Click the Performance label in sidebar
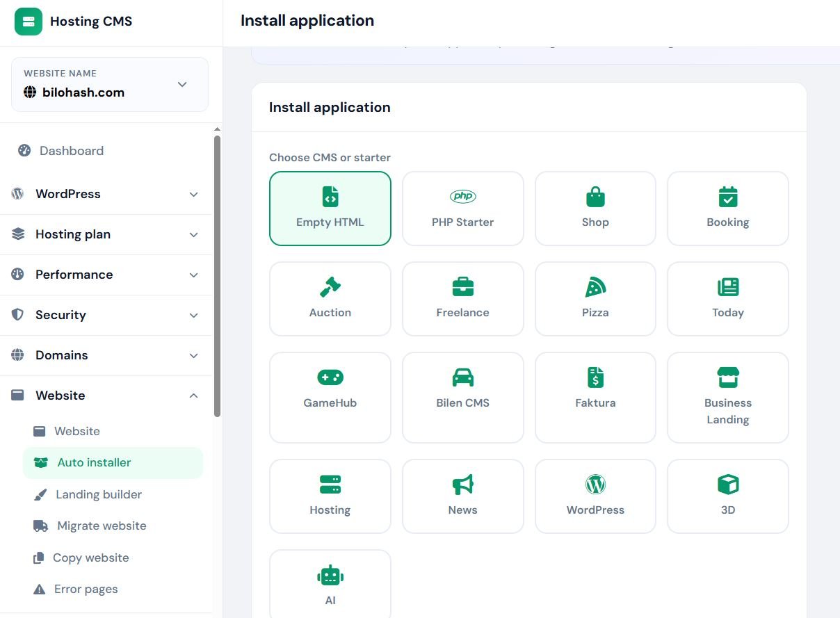Screen dimensions: 840x618 (x=74, y=275)
